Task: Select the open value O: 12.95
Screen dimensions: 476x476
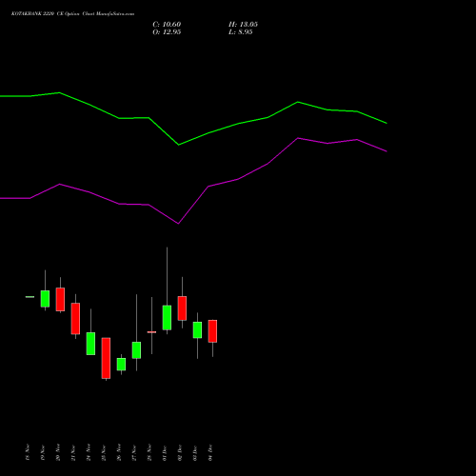Action: [x=167, y=32]
